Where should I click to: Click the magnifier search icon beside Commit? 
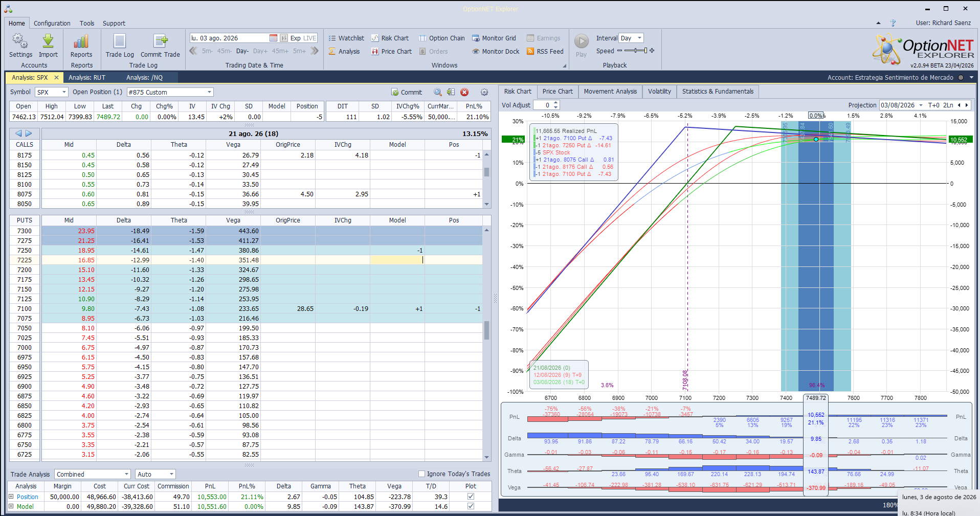[438, 92]
